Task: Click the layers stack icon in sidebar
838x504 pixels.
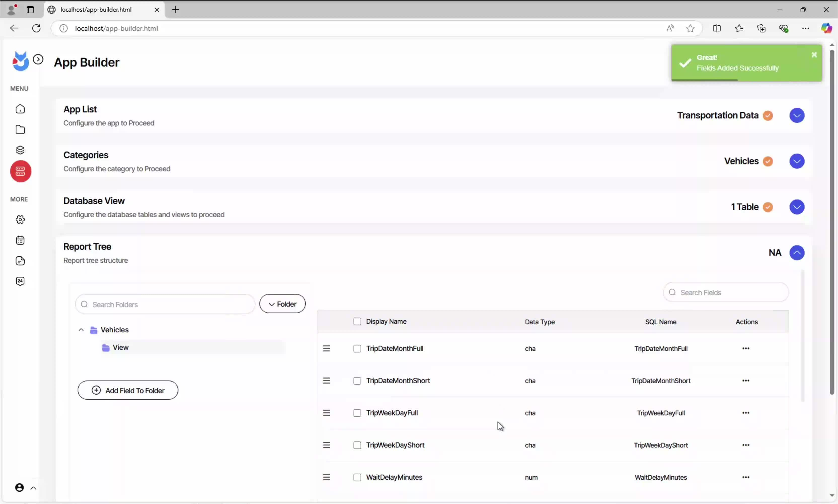Action: point(20,150)
